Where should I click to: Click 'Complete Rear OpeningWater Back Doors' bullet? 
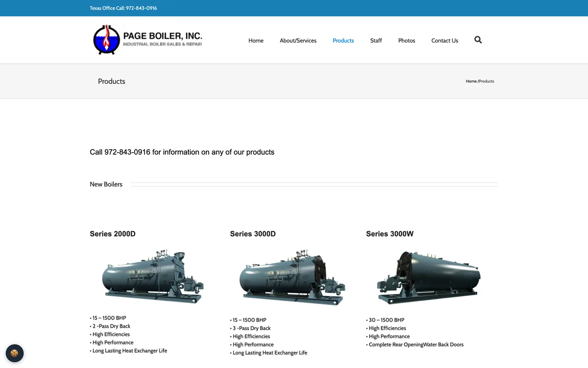click(416, 344)
